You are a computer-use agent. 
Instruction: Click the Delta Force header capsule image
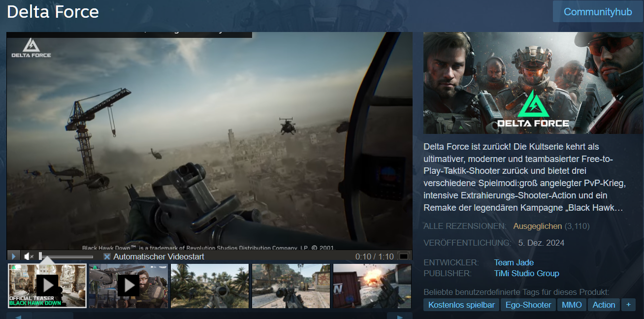tap(533, 83)
